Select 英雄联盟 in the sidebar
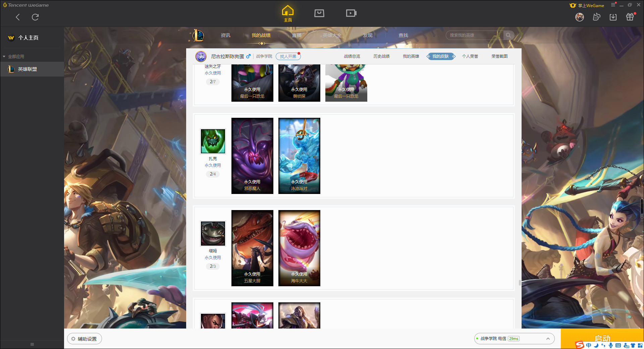644x349 pixels. click(32, 69)
